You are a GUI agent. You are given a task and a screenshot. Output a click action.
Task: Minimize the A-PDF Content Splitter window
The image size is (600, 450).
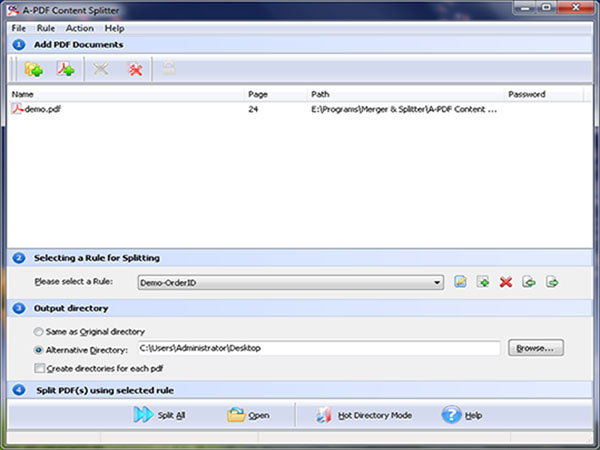click(525, 8)
